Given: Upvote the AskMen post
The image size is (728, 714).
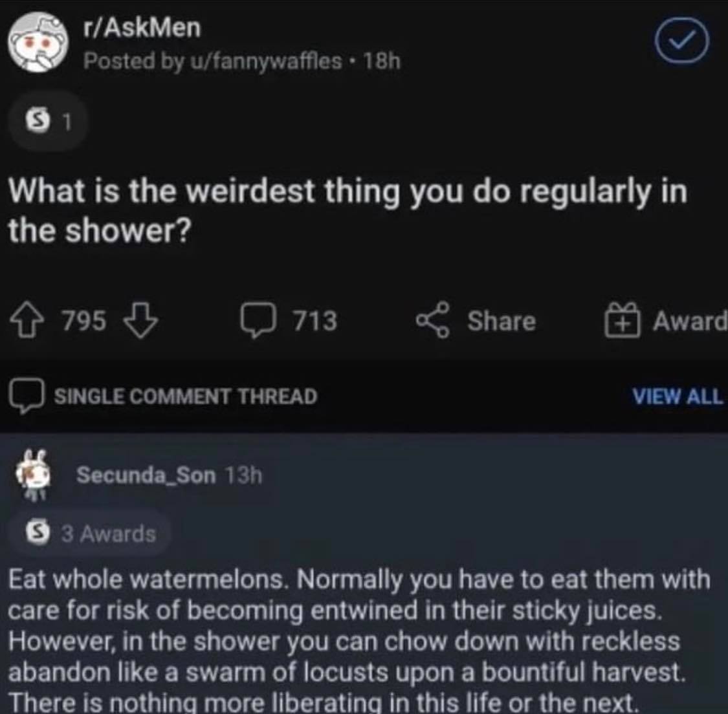Looking at the screenshot, I should tap(28, 321).
